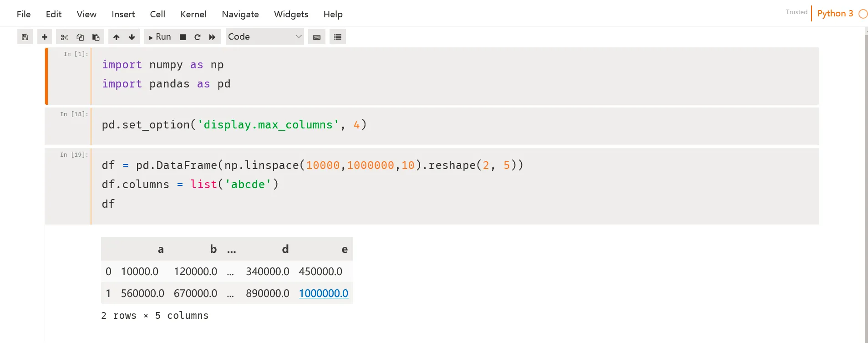Move the selected cell down

(132, 37)
